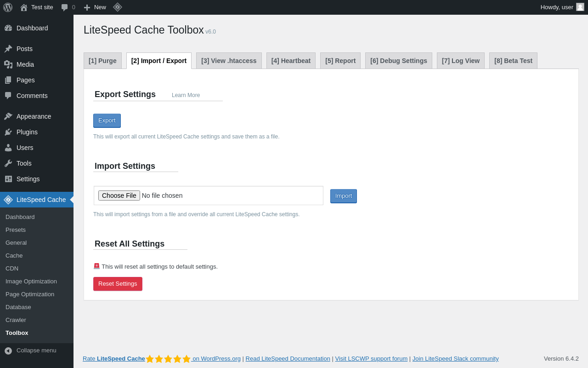
Task: Click the Tools wrench icon
Action: 8,163
